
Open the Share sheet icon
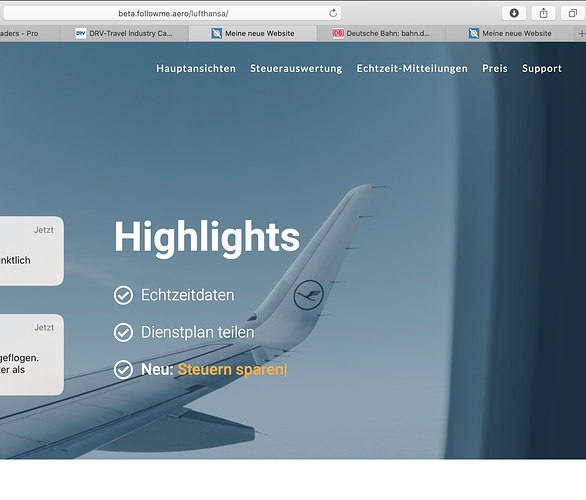click(x=543, y=13)
